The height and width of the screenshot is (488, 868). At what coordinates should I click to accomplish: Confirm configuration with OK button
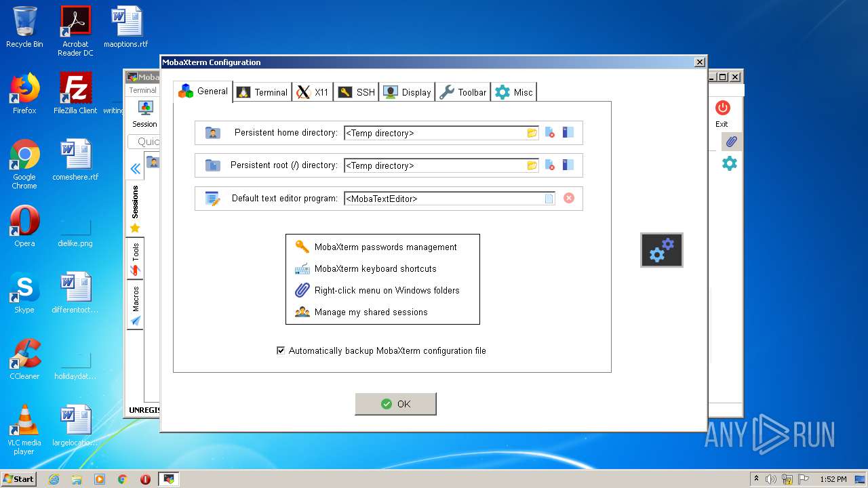(395, 404)
